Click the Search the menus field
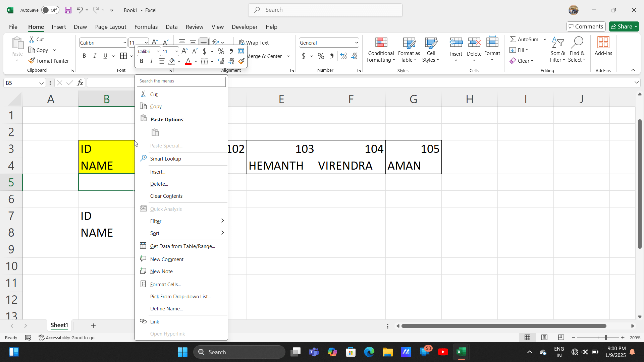The width and height of the screenshot is (644, 362). [x=181, y=81]
